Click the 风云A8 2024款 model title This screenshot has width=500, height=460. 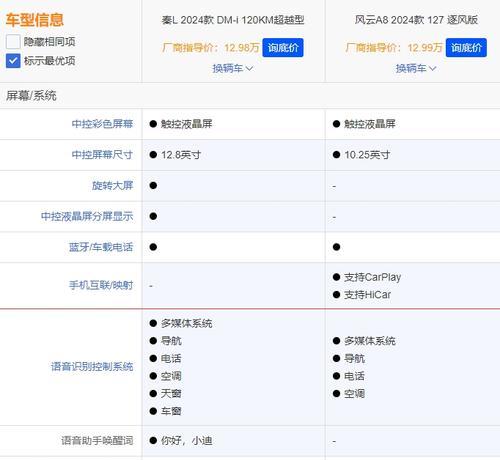[416, 20]
